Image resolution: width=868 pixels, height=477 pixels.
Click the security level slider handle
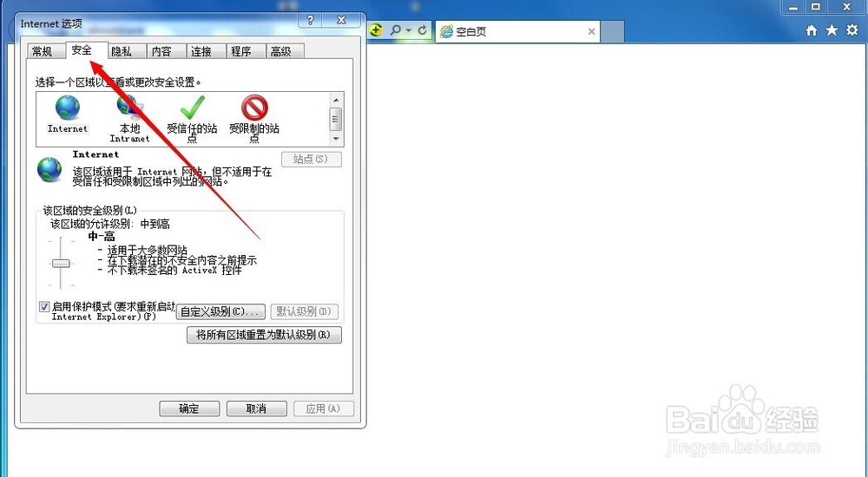[61, 264]
